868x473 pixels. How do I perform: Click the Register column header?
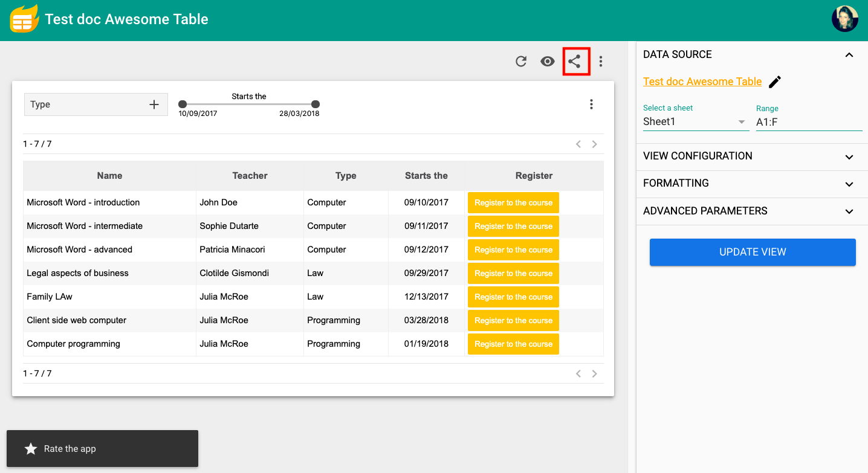coord(534,176)
